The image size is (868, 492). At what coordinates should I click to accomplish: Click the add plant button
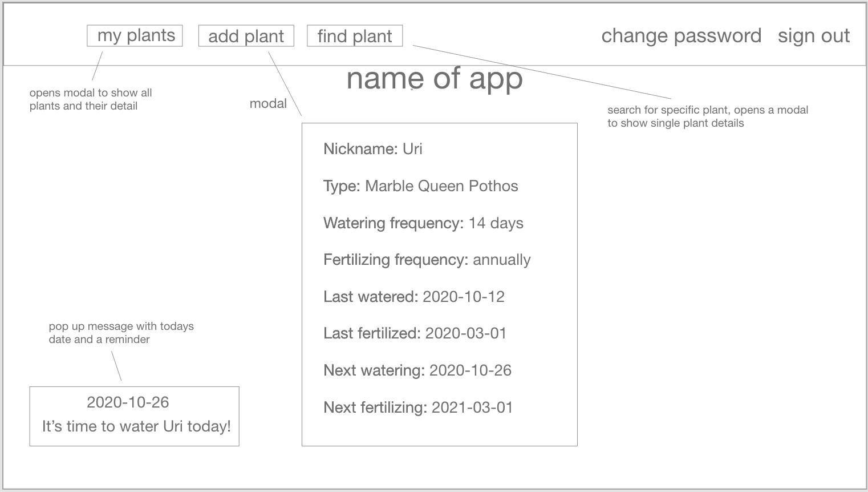pos(246,36)
